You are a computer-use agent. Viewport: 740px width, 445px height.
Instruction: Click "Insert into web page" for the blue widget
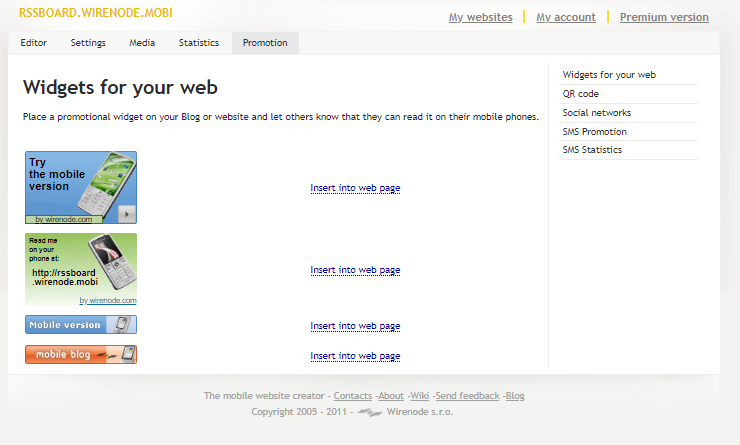tap(355, 188)
